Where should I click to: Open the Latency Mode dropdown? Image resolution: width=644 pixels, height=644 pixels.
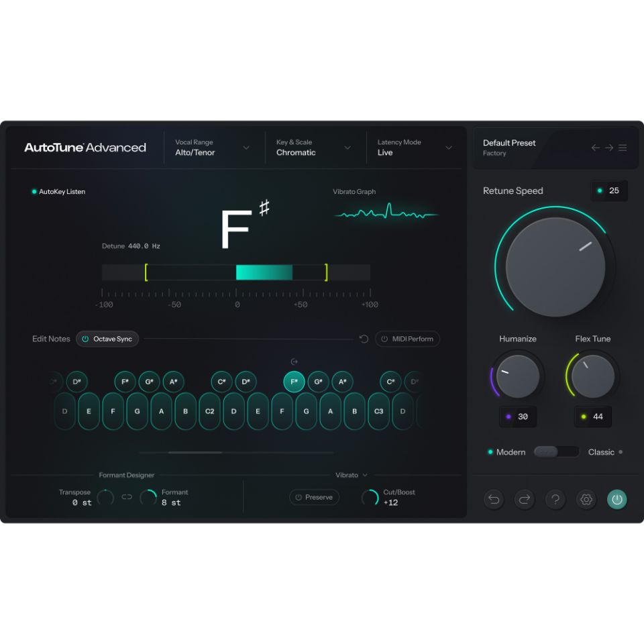(415, 148)
